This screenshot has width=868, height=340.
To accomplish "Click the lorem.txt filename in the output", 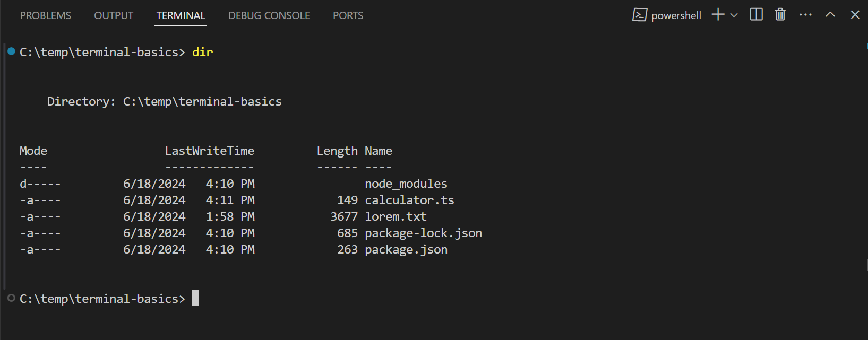I will point(395,216).
